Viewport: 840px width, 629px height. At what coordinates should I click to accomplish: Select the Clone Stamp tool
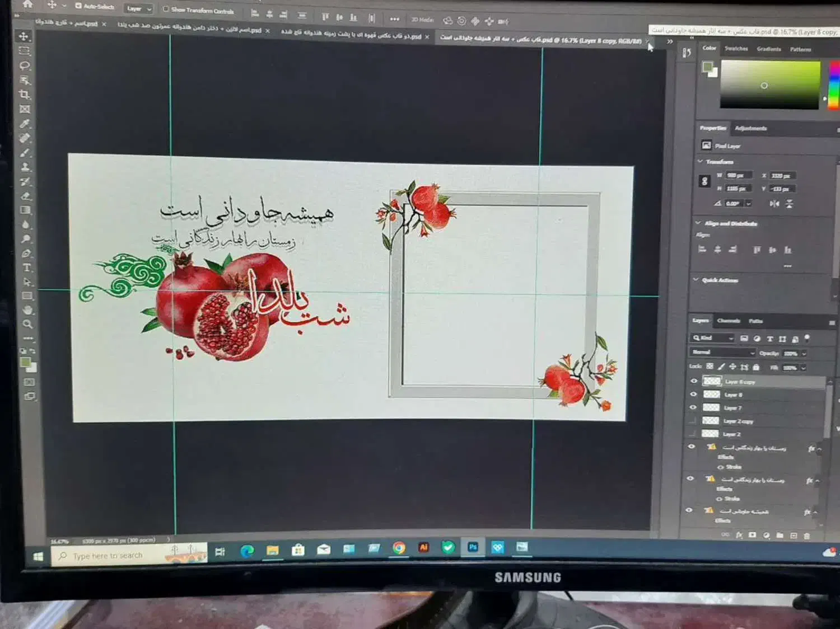25,167
